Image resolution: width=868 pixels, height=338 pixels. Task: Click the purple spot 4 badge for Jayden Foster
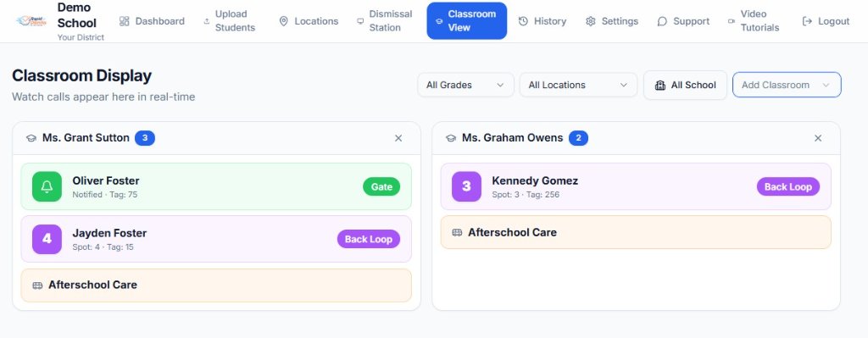(47, 239)
